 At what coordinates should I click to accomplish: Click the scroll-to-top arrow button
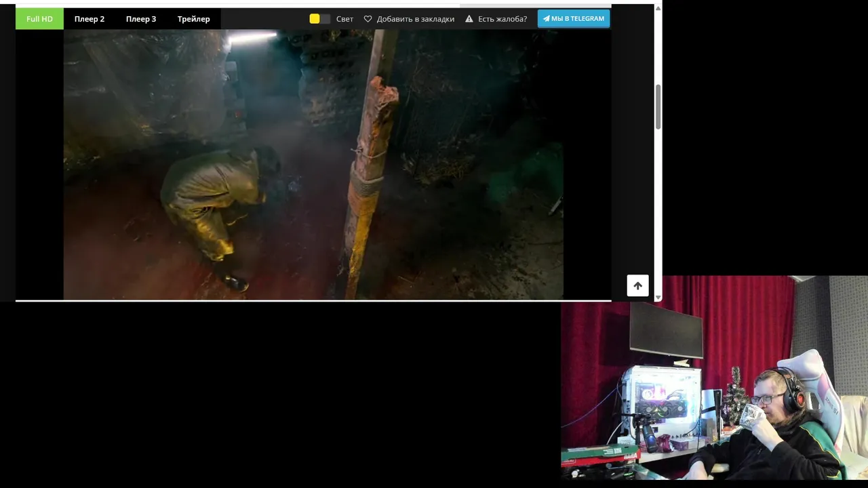click(637, 285)
